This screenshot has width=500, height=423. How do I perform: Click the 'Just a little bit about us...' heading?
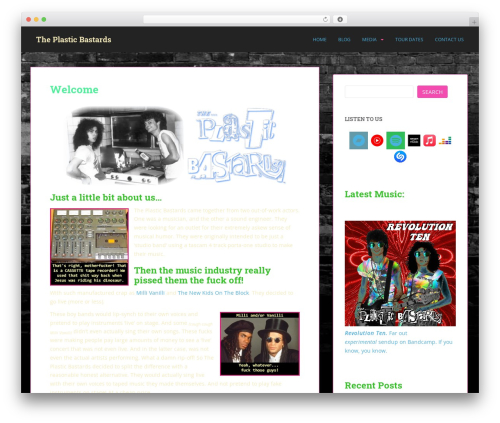coord(106,198)
